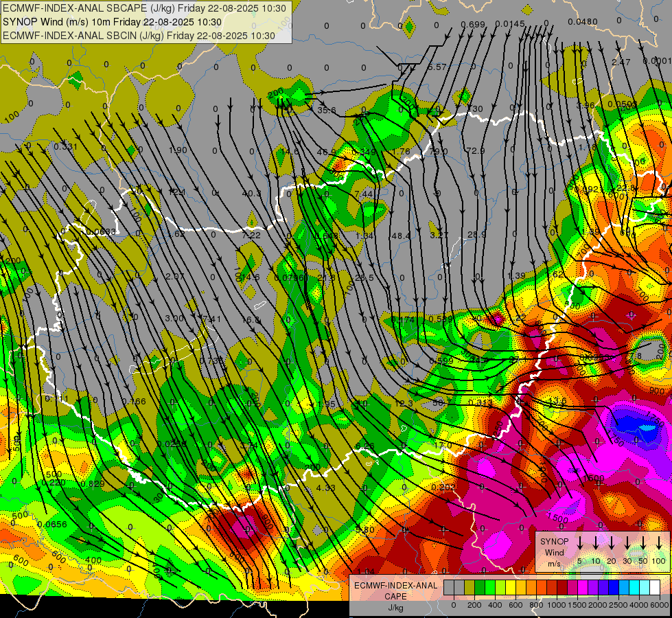Select the olive swatch in CAPE legend
This screenshot has width=672, height=618.
tap(470, 588)
